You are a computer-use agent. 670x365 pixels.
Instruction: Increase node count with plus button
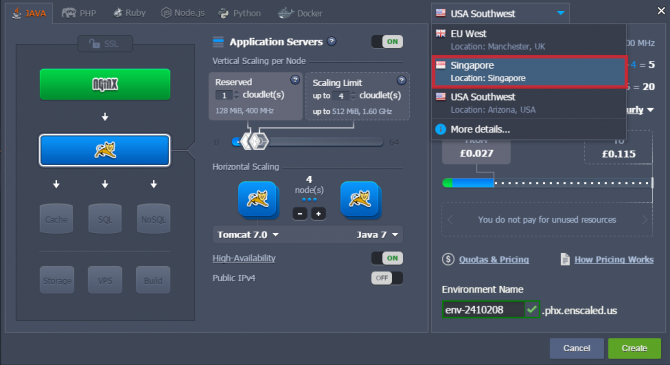click(318, 213)
